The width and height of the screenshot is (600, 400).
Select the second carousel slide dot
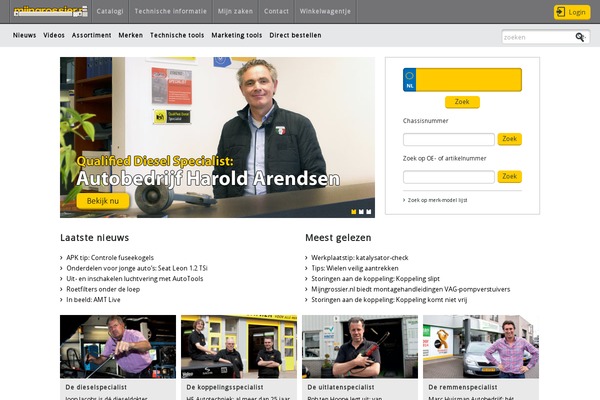click(x=361, y=212)
